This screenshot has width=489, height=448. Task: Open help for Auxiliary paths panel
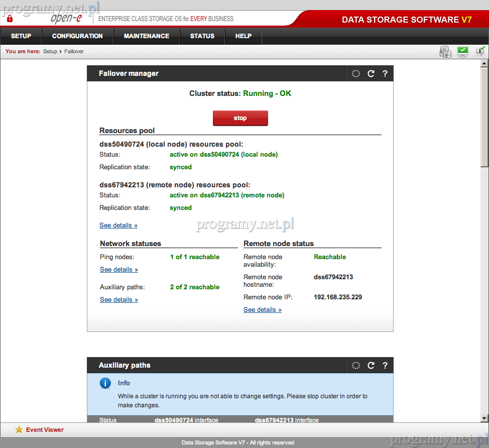point(385,365)
